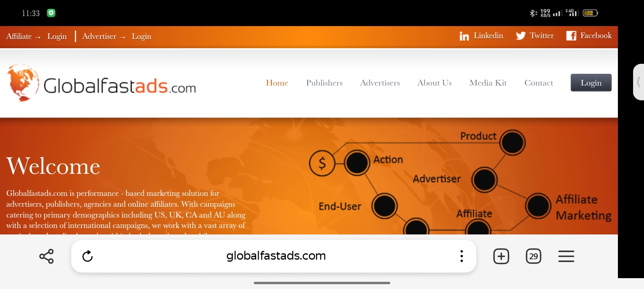
Task: Click the Welcome heading
Action: [x=53, y=166]
